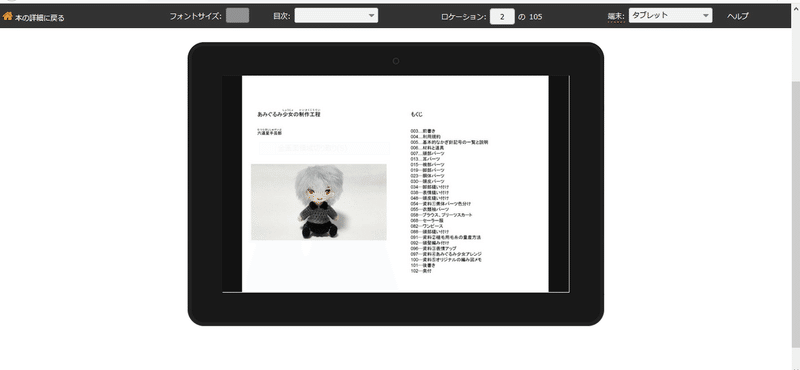The height and width of the screenshot is (370, 800).
Task: Click the 007 頭部パーツ line
Action: pos(427,154)
